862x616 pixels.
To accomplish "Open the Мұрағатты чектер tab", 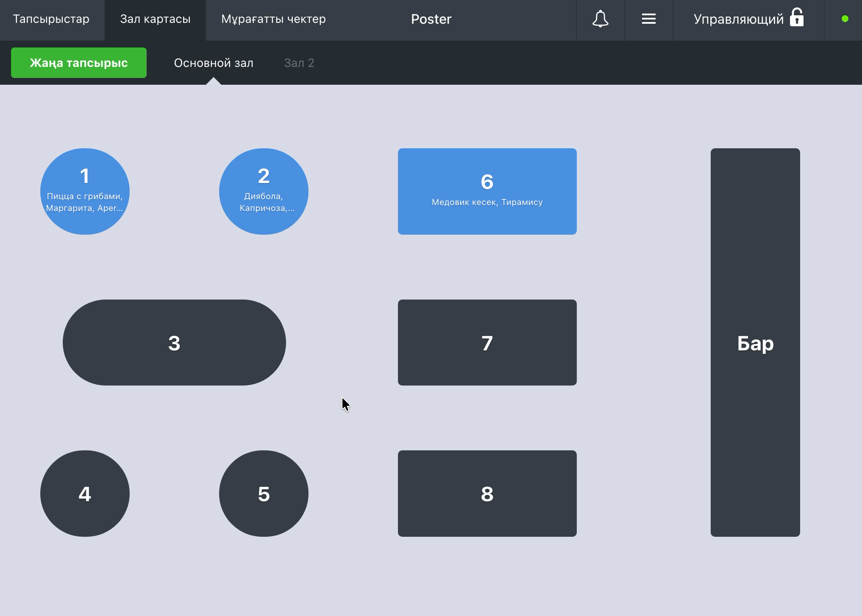I will [273, 19].
